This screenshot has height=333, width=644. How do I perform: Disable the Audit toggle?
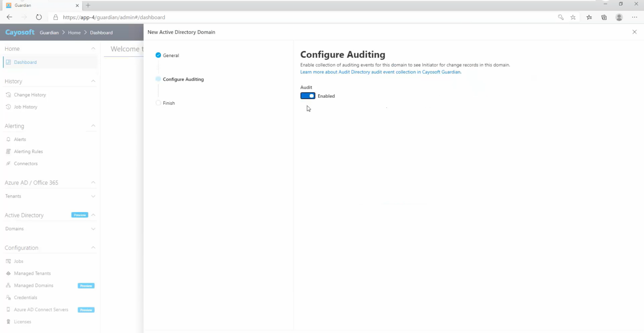pos(307,96)
